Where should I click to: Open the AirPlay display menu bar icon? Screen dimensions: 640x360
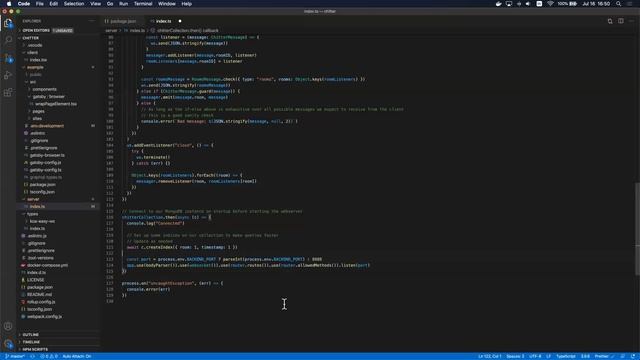tap(509, 4)
